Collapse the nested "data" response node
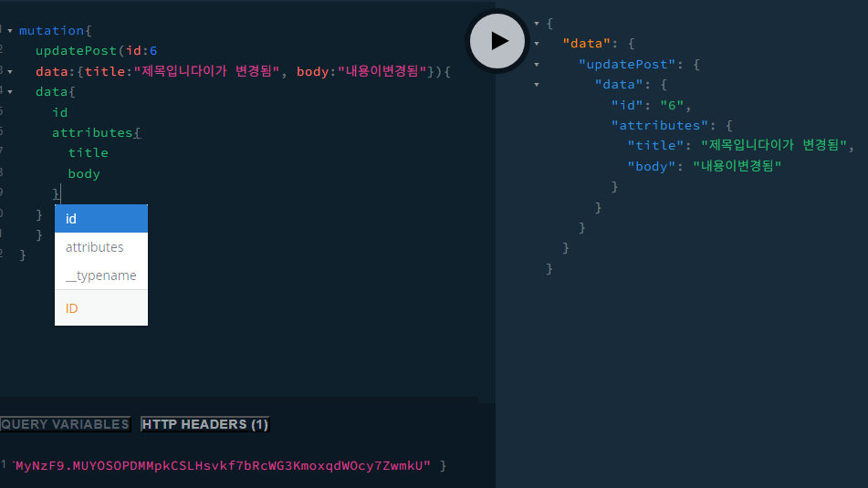 click(537, 85)
